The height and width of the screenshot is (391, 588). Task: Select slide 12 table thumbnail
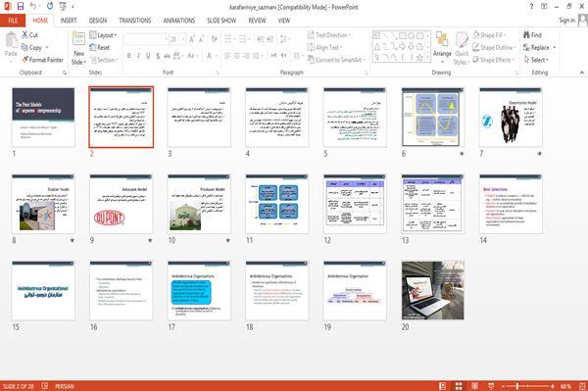pos(355,204)
